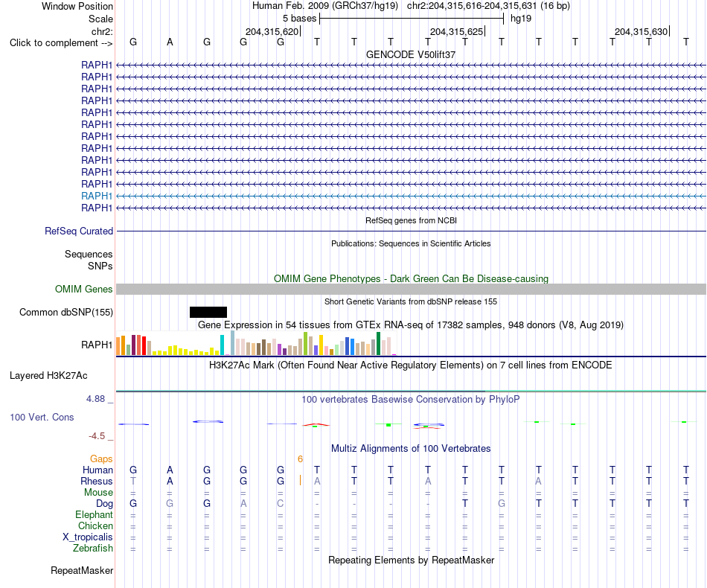The width and height of the screenshot is (707, 588).
Task: Click the Rhesus species label
Action: (x=97, y=481)
